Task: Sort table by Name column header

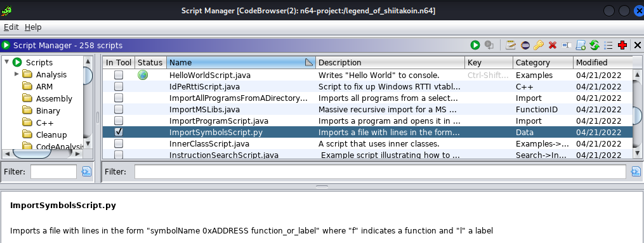Action: coord(241,62)
